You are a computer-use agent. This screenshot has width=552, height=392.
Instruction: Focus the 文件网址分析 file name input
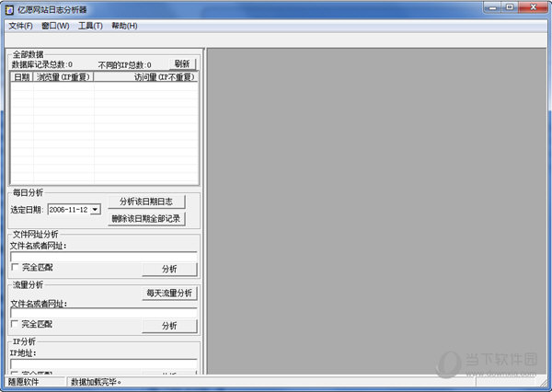tap(103, 257)
